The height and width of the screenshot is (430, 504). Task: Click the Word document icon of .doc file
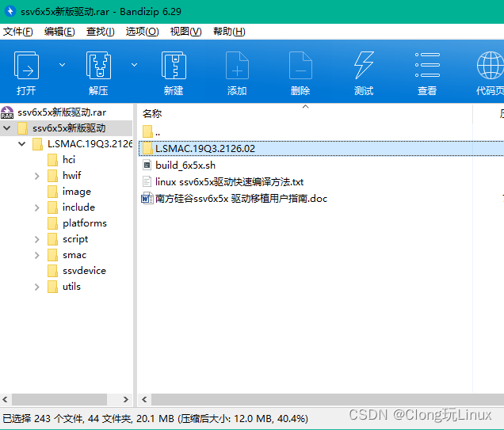pyautogui.click(x=147, y=199)
